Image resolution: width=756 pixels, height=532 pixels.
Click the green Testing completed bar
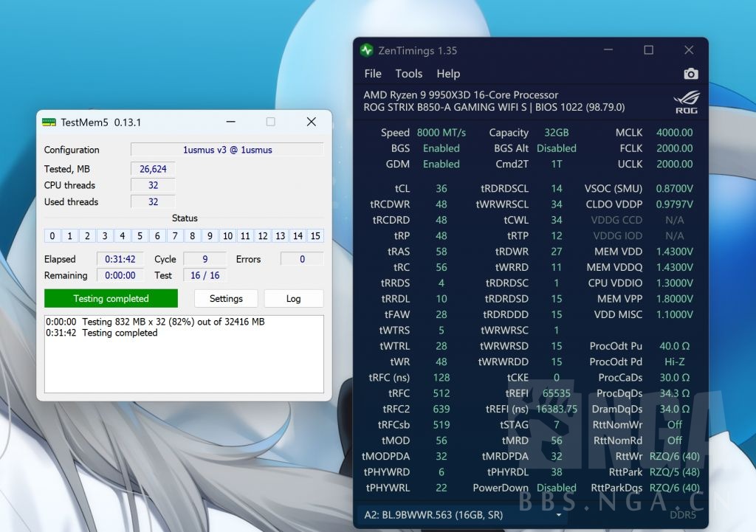(111, 299)
